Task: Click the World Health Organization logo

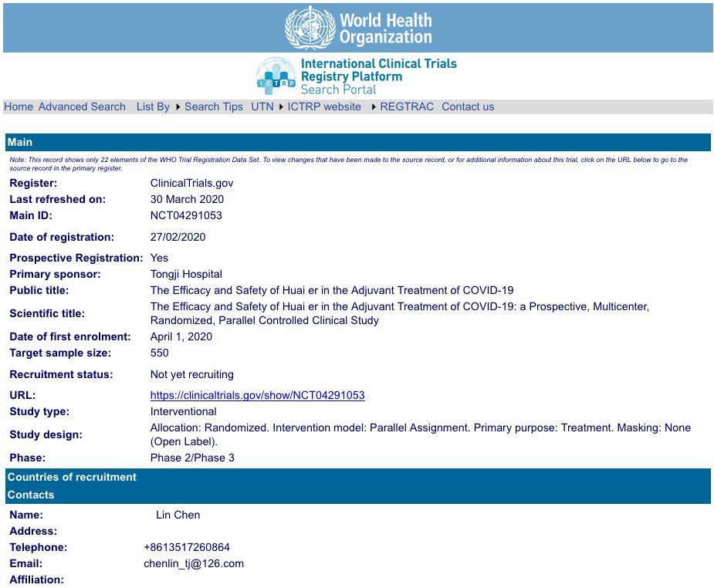Action: 358,28
